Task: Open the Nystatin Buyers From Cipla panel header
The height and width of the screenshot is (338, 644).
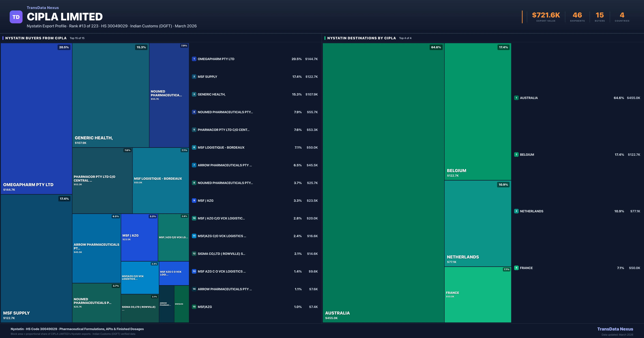Action: (x=36, y=38)
